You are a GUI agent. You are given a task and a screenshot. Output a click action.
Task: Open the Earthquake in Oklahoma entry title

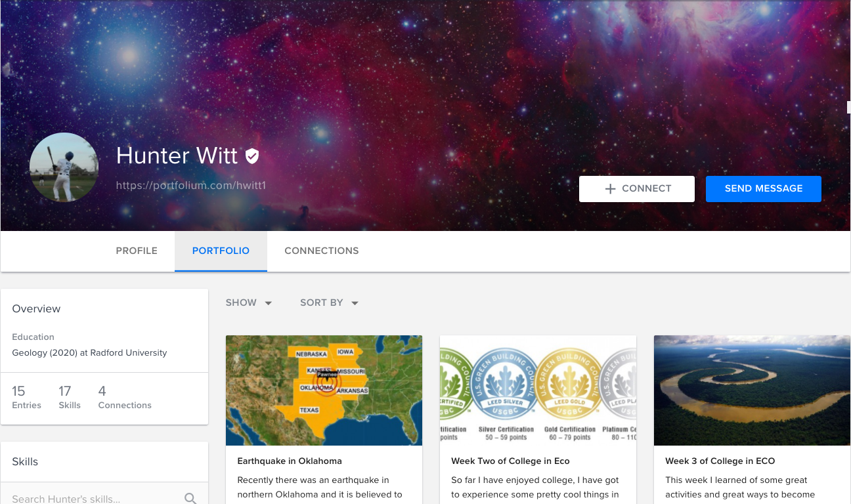[290, 461]
